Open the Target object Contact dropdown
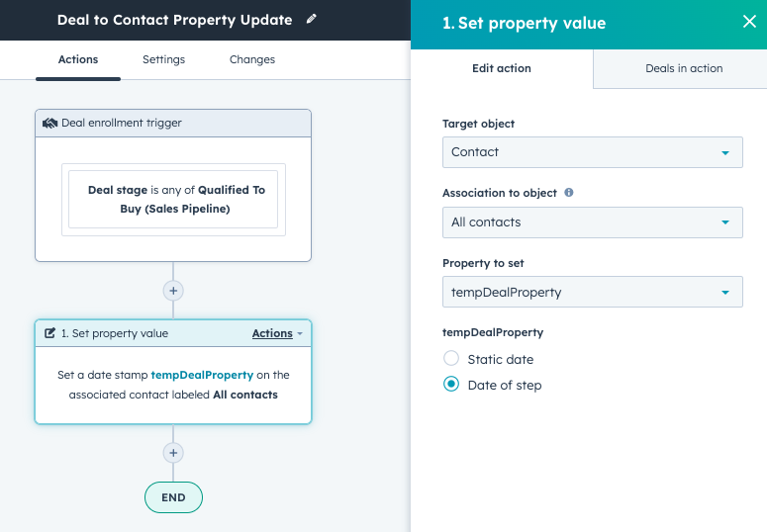767x532 pixels. [x=593, y=152]
